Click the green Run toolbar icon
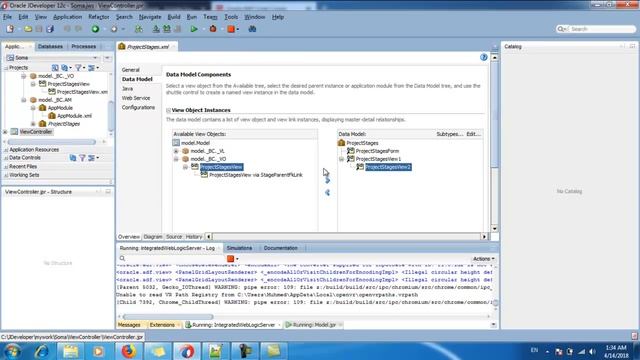This screenshot has width=640, height=360. pyautogui.click(x=194, y=29)
